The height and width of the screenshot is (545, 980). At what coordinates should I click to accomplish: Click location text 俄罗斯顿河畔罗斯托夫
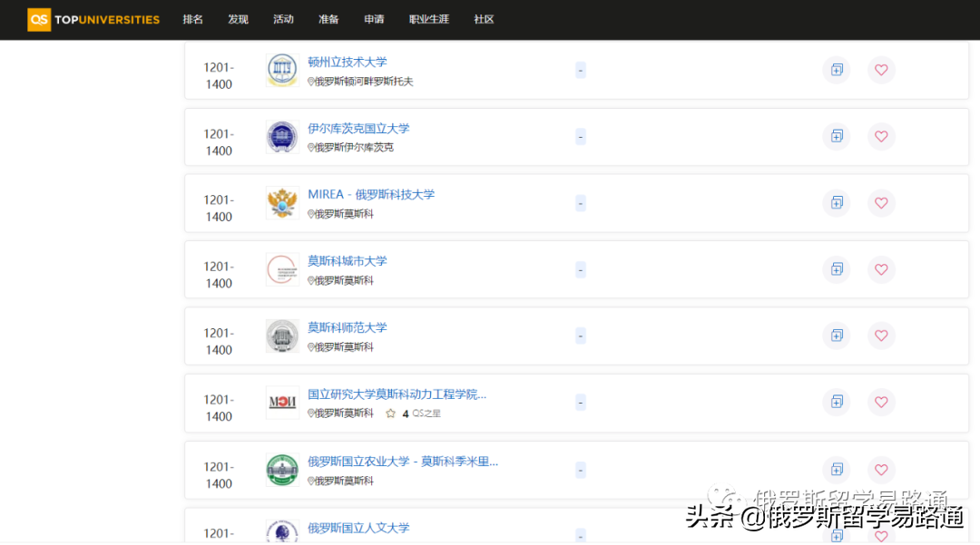coord(364,82)
